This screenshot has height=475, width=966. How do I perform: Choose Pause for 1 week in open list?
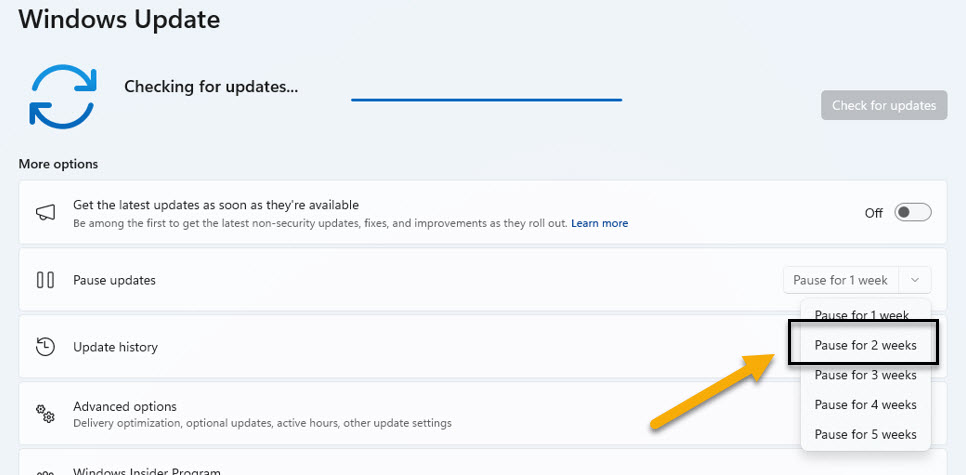861,315
